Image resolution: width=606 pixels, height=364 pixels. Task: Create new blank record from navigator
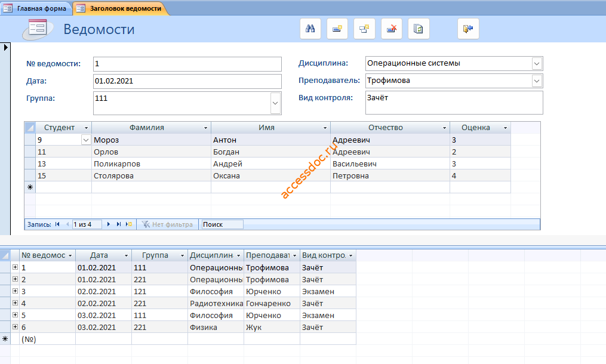point(129,224)
